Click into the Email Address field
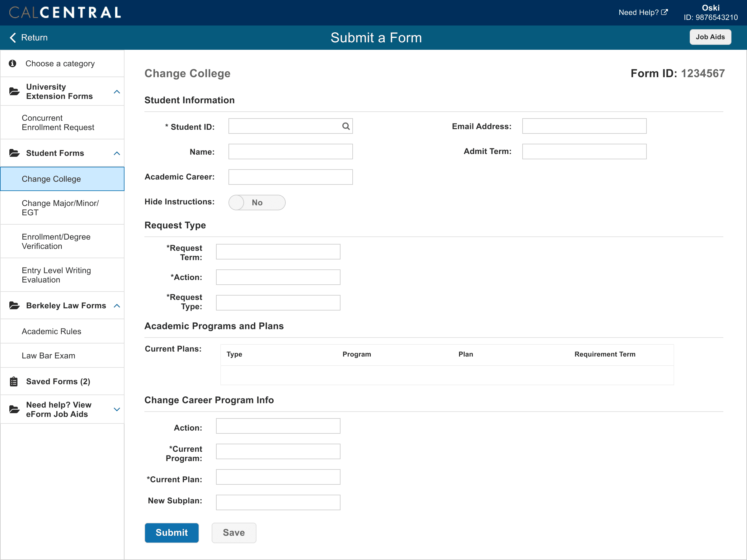The height and width of the screenshot is (560, 747). coord(584,126)
